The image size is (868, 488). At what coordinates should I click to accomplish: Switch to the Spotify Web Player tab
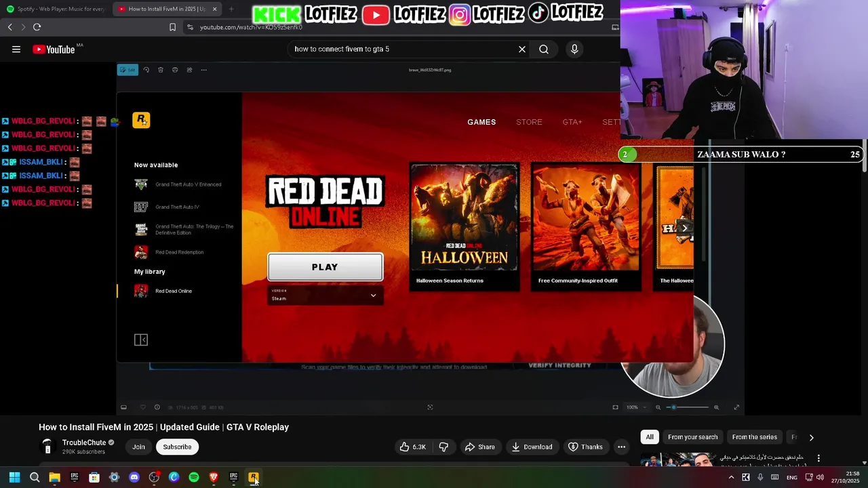55,9
